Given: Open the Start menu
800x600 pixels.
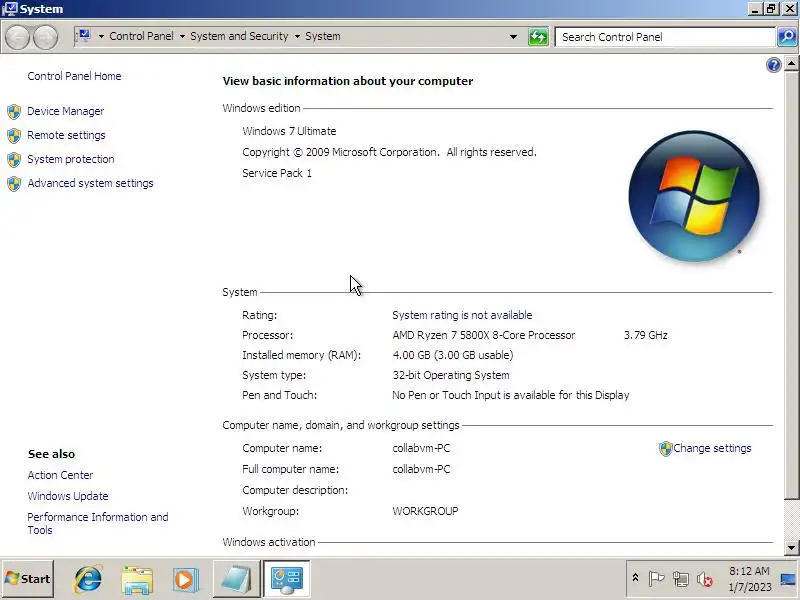Looking at the screenshot, I should [28, 579].
